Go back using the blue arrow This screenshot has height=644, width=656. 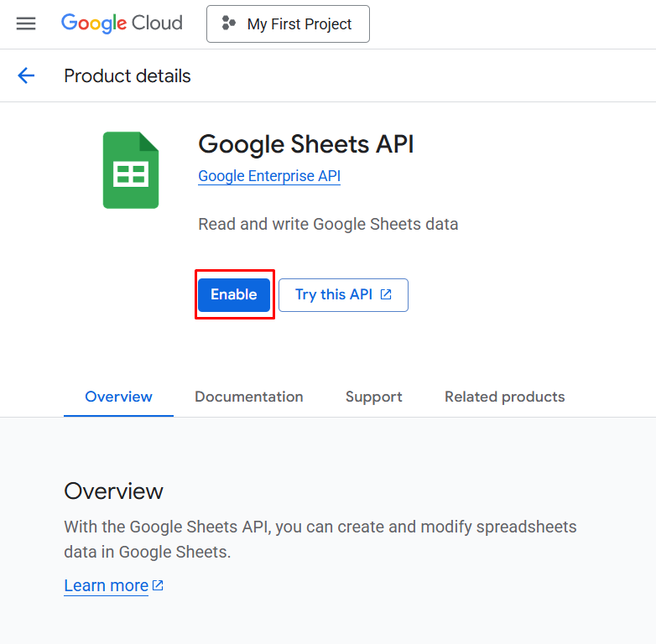pyautogui.click(x=26, y=75)
